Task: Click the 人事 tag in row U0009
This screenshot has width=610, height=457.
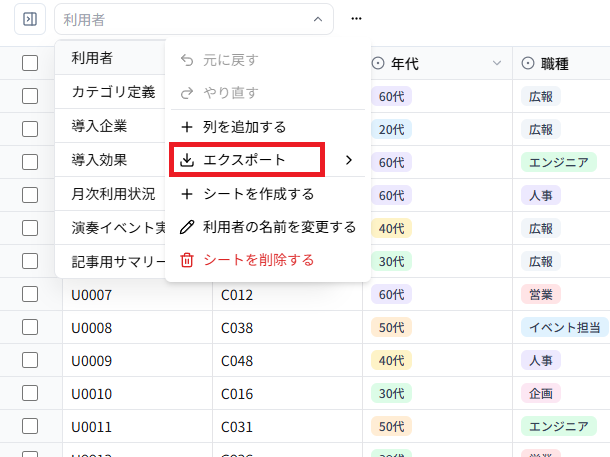Action: pos(541,361)
